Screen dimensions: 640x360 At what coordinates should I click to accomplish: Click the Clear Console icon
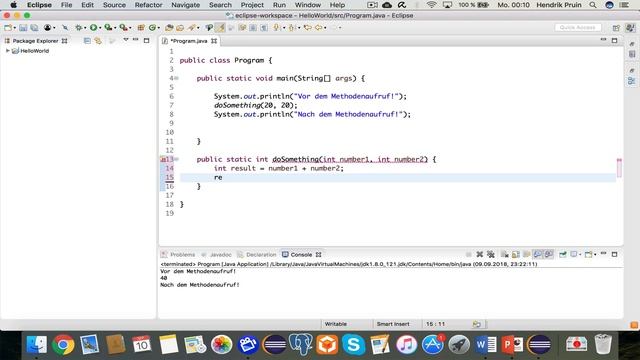coord(504,254)
